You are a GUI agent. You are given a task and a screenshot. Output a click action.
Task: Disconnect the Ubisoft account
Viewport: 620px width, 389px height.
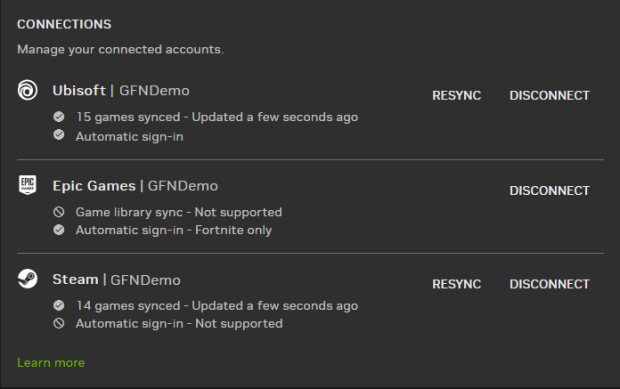[x=549, y=95]
